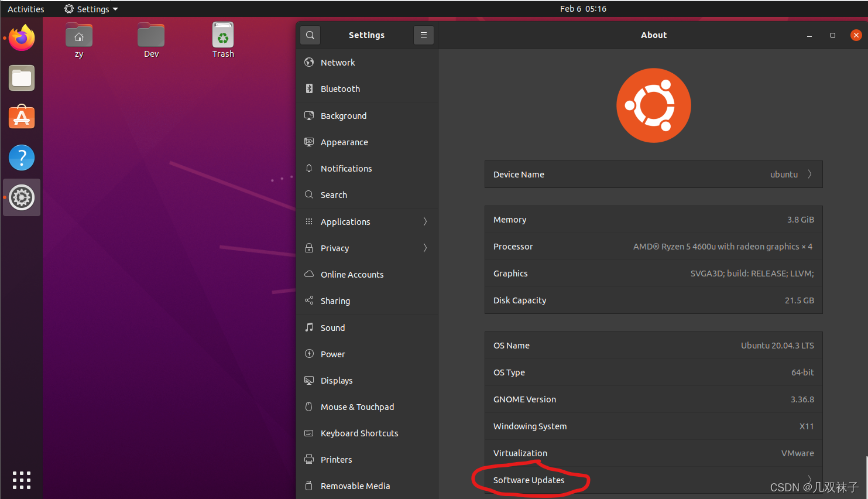Click the Removable Media icon
The height and width of the screenshot is (499, 868).
click(x=309, y=486)
